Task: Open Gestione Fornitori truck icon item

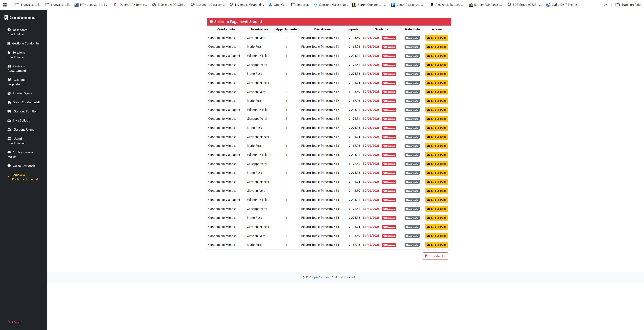Action: pos(25,111)
